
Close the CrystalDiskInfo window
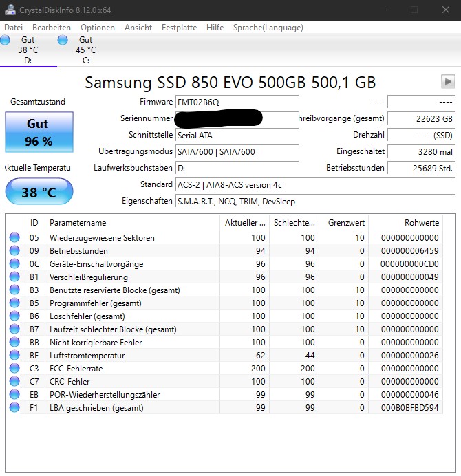pyautogui.click(x=445, y=10)
